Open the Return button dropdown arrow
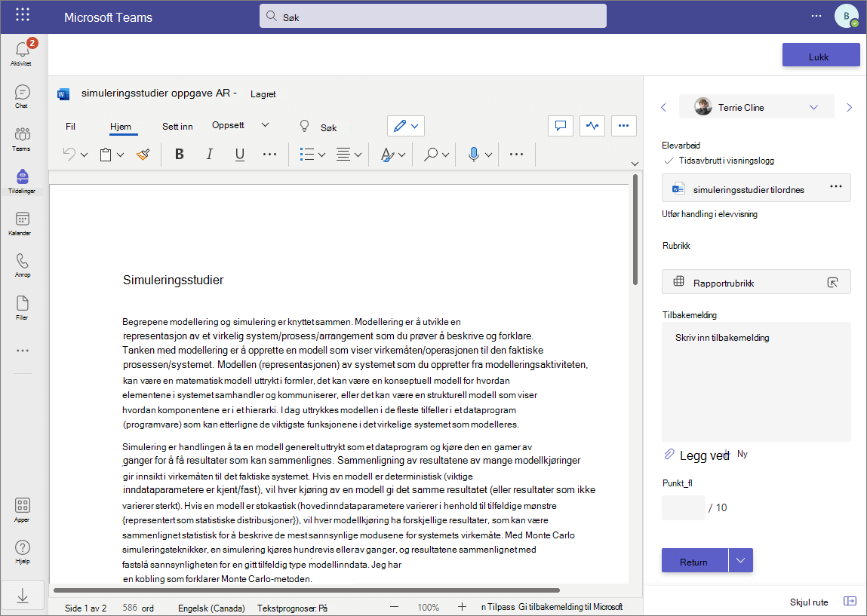867x616 pixels. [741, 561]
